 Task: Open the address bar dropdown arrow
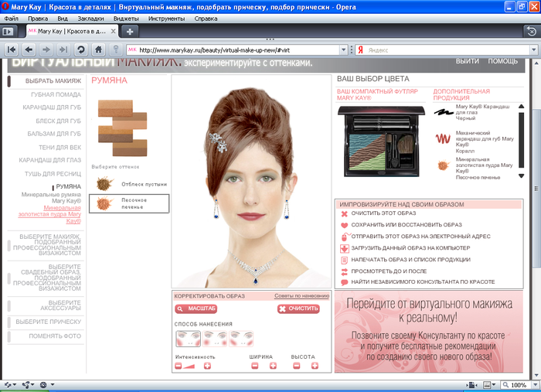pos(343,50)
